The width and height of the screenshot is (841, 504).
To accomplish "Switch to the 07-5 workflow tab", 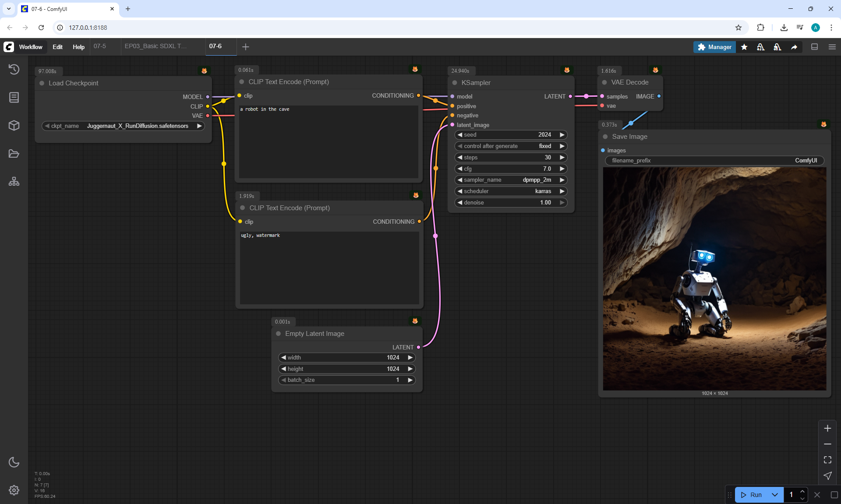I will [100, 46].
